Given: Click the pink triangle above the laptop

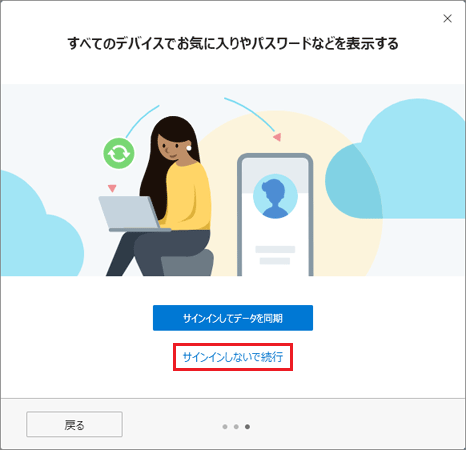Looking at the screenshot, I should pos(112,188).
